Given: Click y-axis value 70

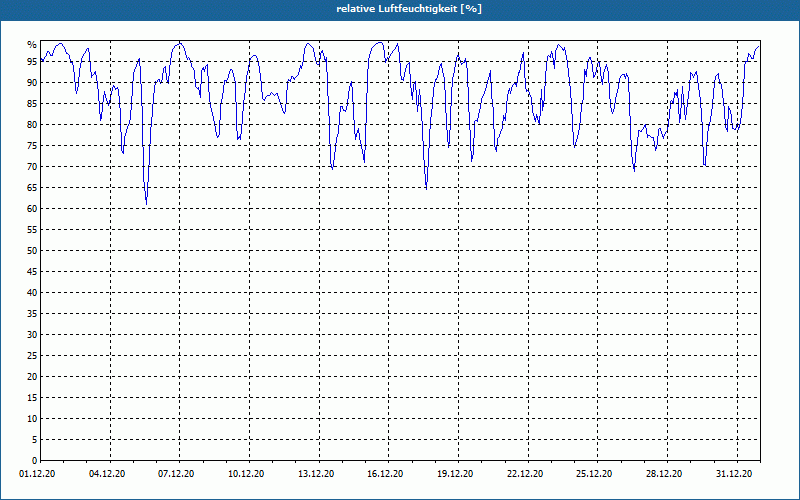Looking at the screenshot, I should click(32, 167).
